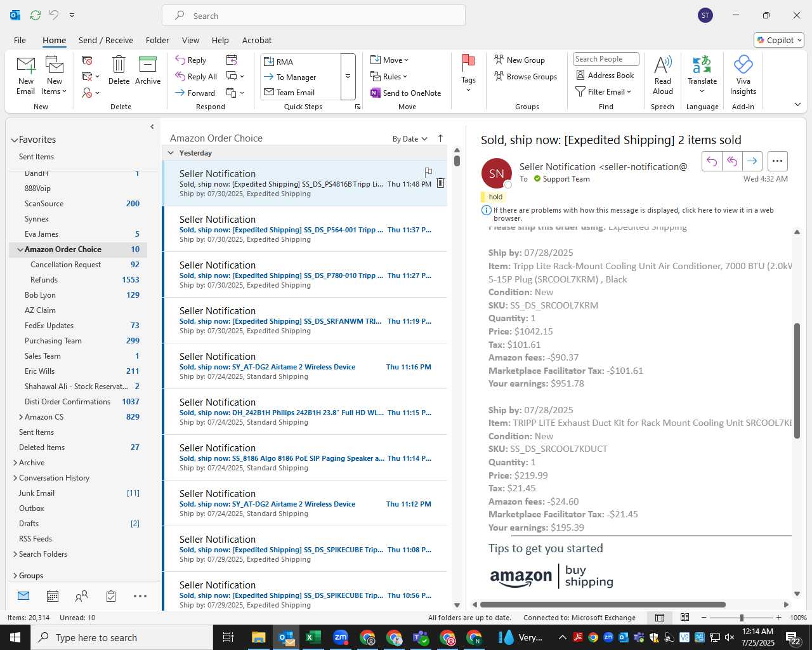The image size is (812, 650).
Task: Click the New Email icon
Action: click(x=26, y=76)
